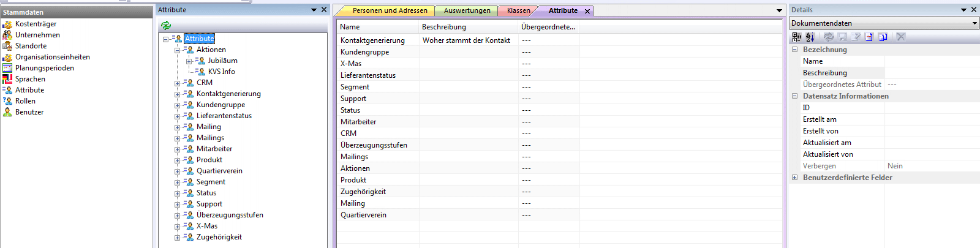Click the Sprachen flag icon

point(7,79)
